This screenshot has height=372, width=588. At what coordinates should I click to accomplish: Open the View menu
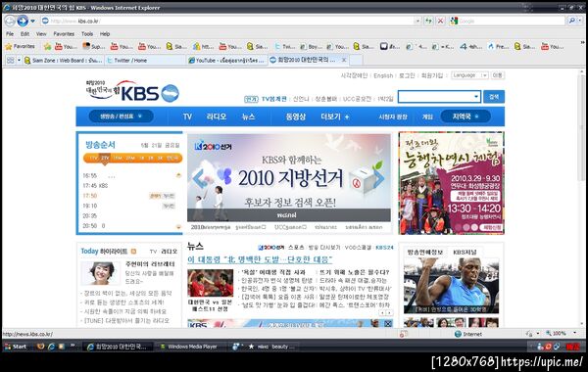(41, 33)
